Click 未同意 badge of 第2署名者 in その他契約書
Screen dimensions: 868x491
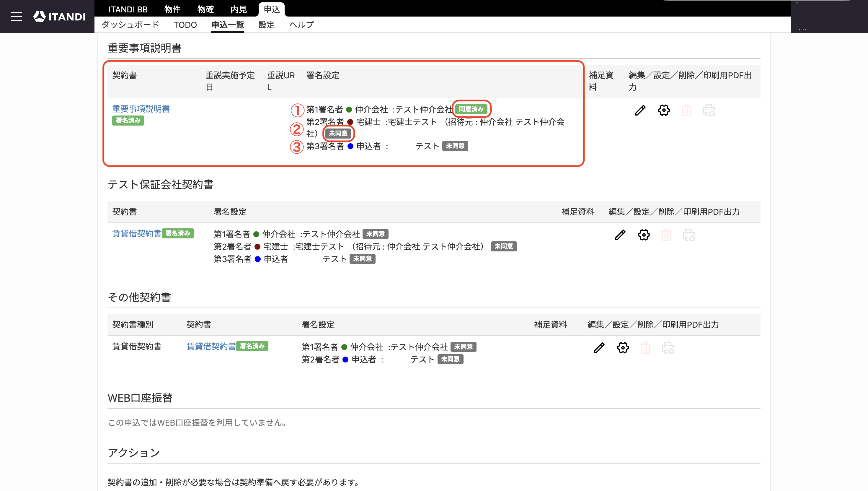[450, 360]
